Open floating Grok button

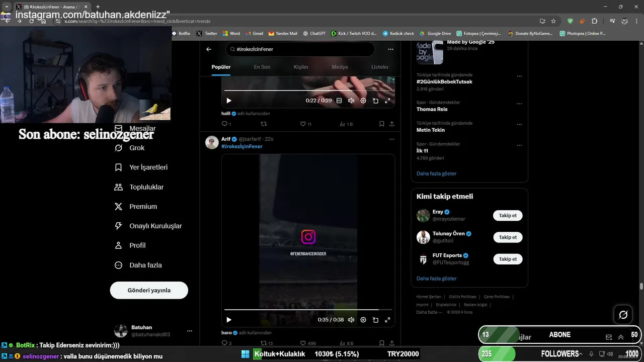[x=623, y=315]
